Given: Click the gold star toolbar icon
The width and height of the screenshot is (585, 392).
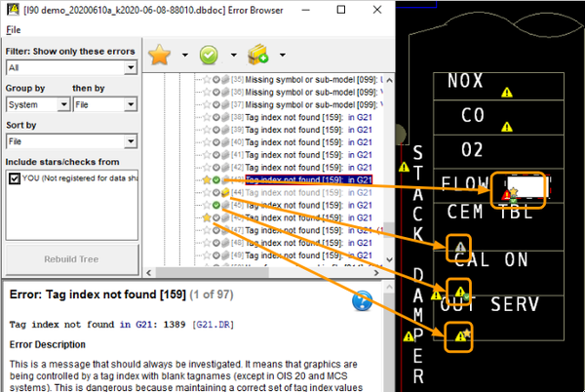Looking at the screenshot, I should pyautogui.click(x=161, y=56).
